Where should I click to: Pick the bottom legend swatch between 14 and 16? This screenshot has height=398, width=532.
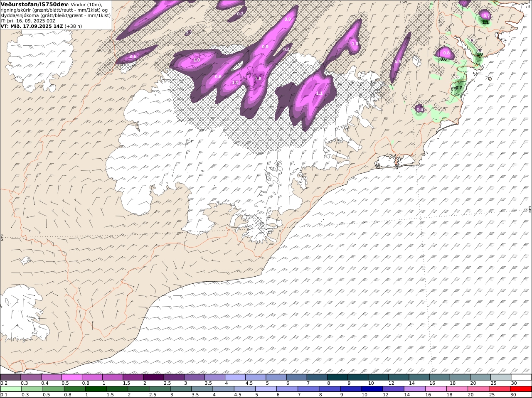click(415, 389)
